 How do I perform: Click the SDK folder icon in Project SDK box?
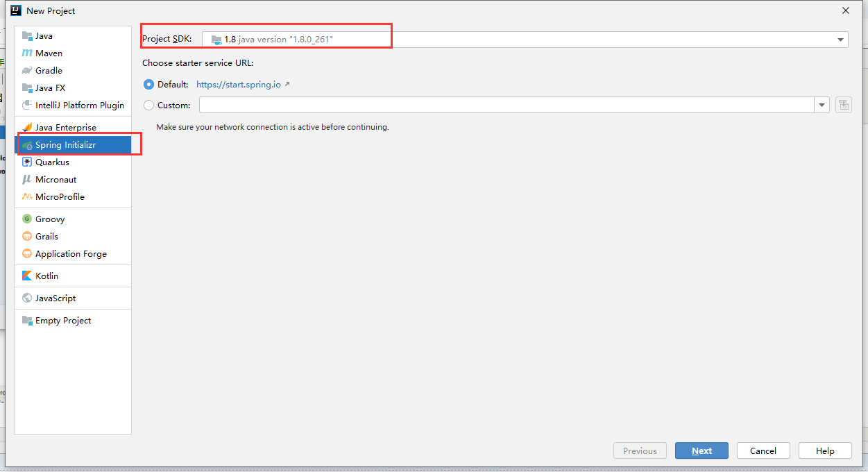click(216, 40)
